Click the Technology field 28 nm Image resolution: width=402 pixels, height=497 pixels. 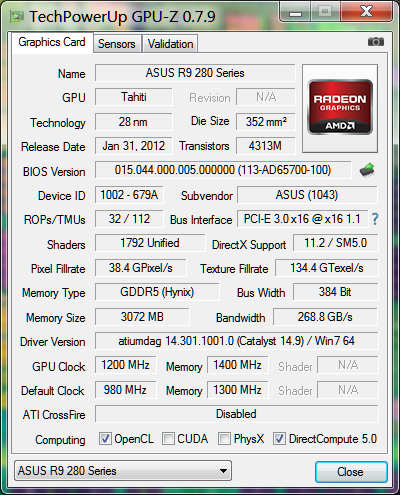coord(134,122)
